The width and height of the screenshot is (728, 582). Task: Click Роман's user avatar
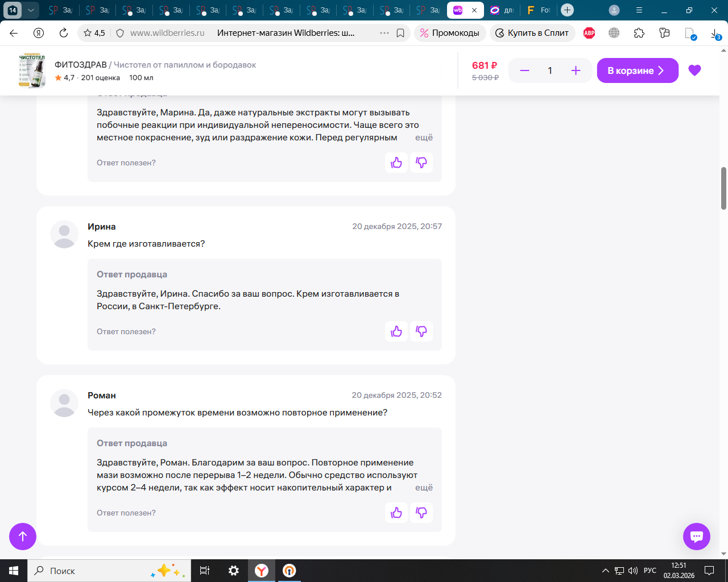pyautogui.click(x=64, y=403)
